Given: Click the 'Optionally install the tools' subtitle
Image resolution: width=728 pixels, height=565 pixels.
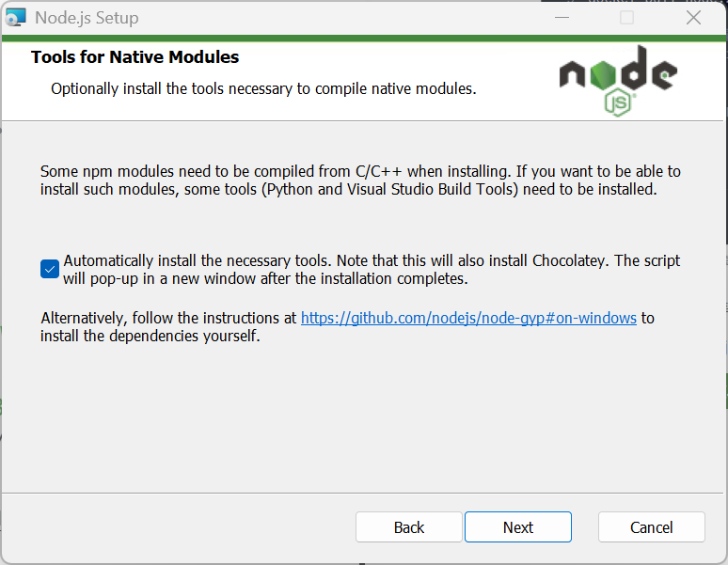Looking at the screenshot, I should (x=263, y=88).
